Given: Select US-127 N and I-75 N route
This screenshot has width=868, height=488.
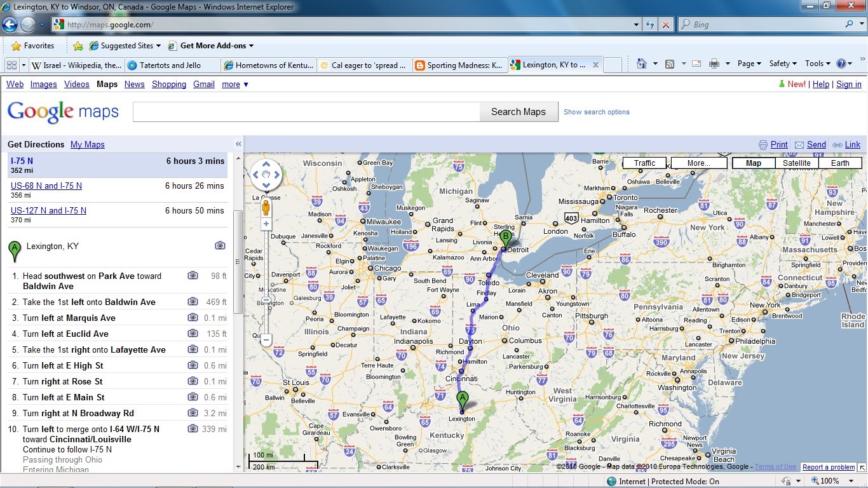Looking at the screenshot, I should click(48, 210).
